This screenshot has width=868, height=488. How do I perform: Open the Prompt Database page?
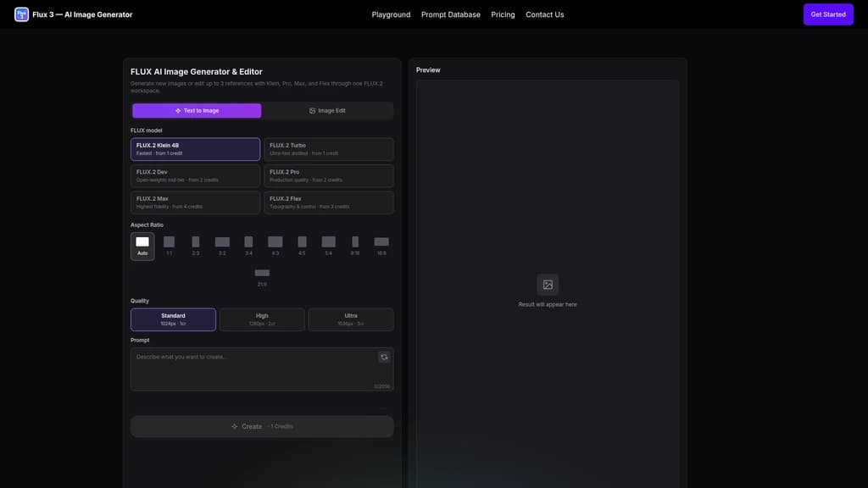coord(451,14)
